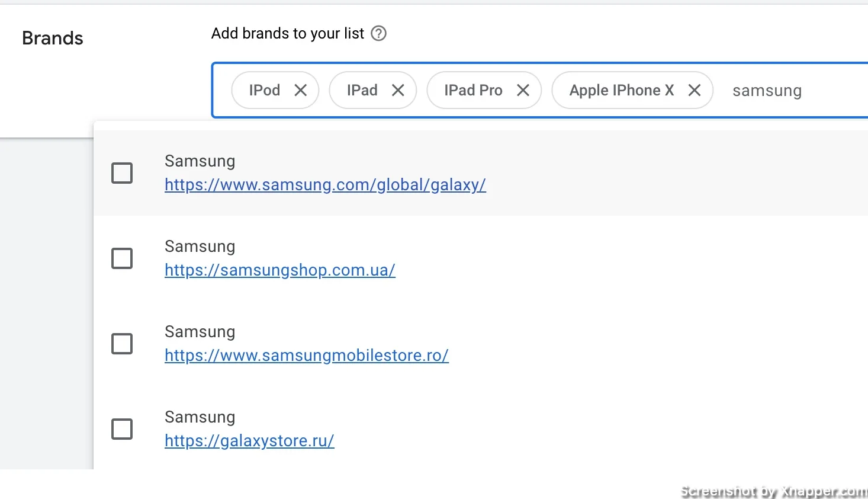This screenshot has width=868, height=499.
Task: Open the samsungmobilestore.ro link
Action: (307, 356)
